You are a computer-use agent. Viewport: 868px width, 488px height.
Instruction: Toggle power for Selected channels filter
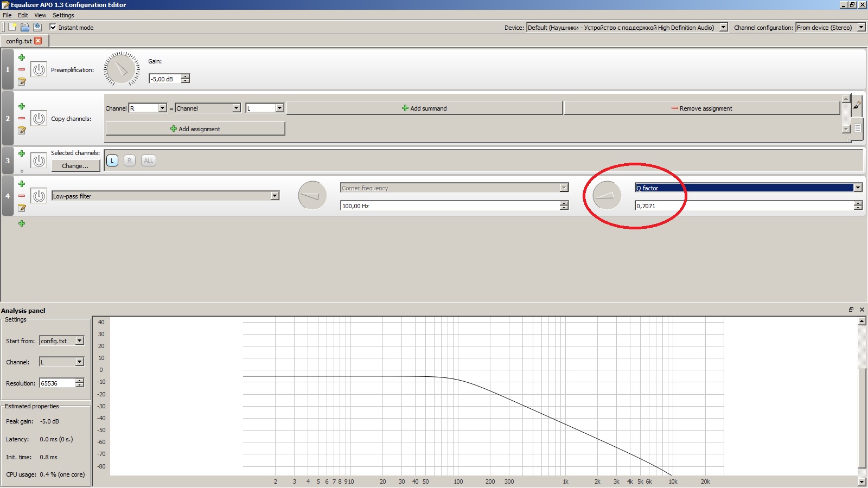pos(39,160)
